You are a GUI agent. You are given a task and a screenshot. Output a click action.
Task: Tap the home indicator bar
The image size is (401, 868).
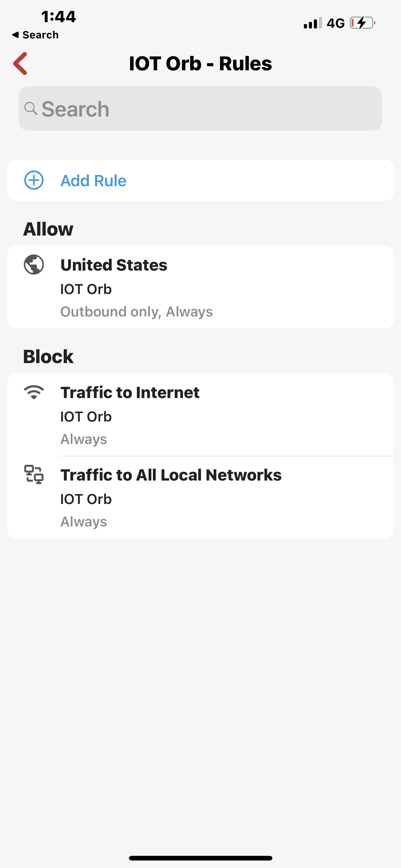(x=200, y=858)
